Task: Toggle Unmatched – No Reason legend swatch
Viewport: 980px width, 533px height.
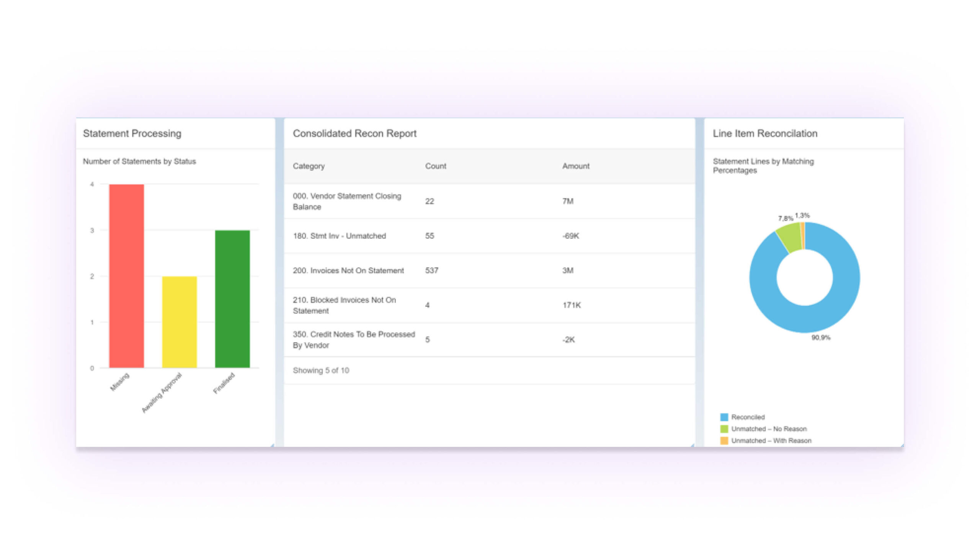Action: (724, 429)
